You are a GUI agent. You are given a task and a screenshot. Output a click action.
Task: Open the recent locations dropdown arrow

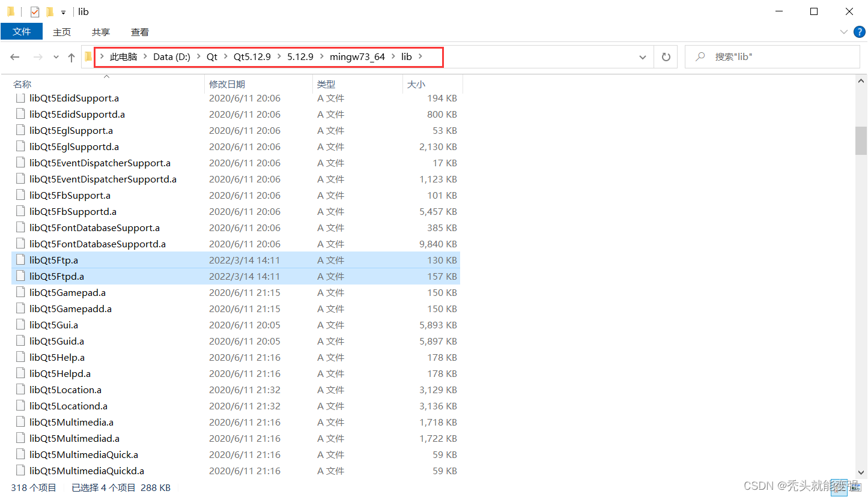[56, 57]
